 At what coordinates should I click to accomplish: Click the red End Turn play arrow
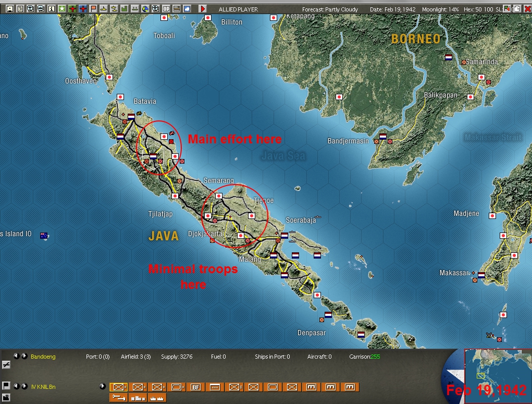(203, 9)
